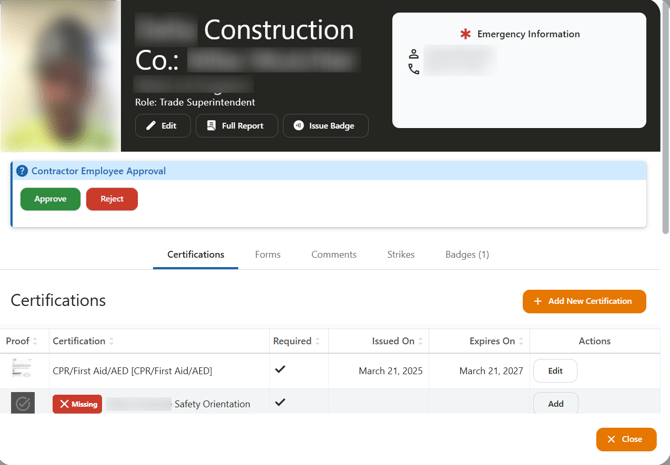Edit the CPR/First Aid/AED certification row
The image size is (670, 465).
coord(555,371)
